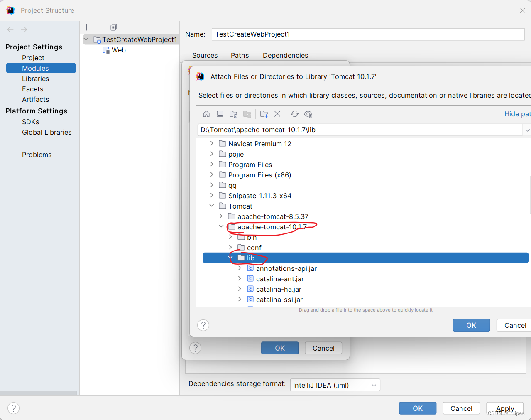Switch to Paths tab
This screenshot has height=420, width=531.
240,55
